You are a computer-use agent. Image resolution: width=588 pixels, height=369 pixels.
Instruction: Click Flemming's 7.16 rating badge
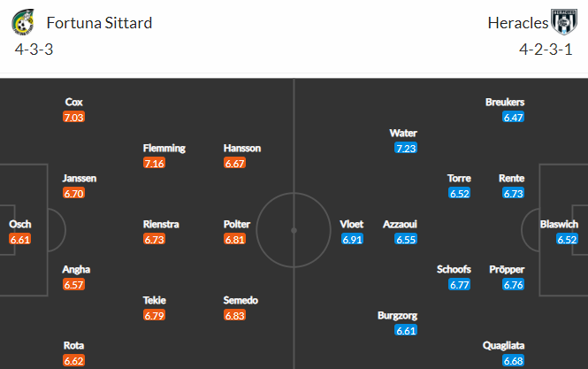pyautogui.click(x=154, y=163)
